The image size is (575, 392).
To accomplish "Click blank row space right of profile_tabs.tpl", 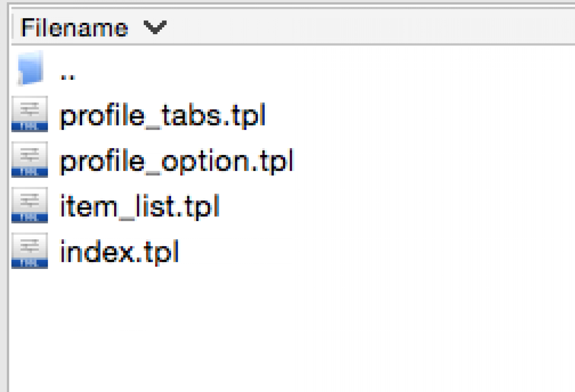I will point(404,115).
